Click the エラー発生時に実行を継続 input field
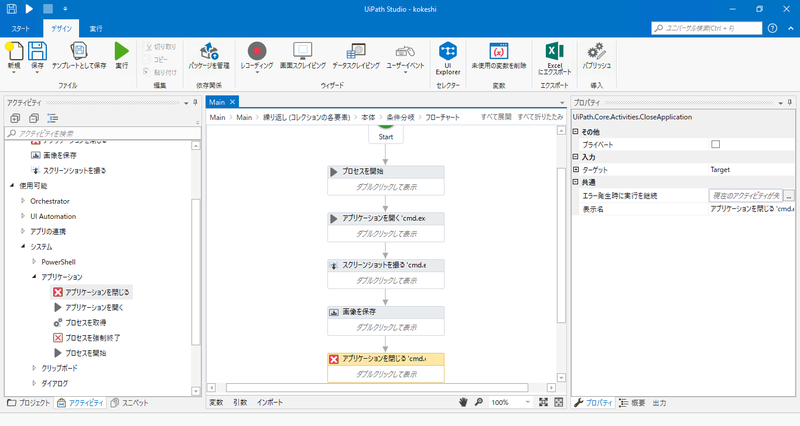Viewport: 800px width, 426px height. [x=746, y=195]
